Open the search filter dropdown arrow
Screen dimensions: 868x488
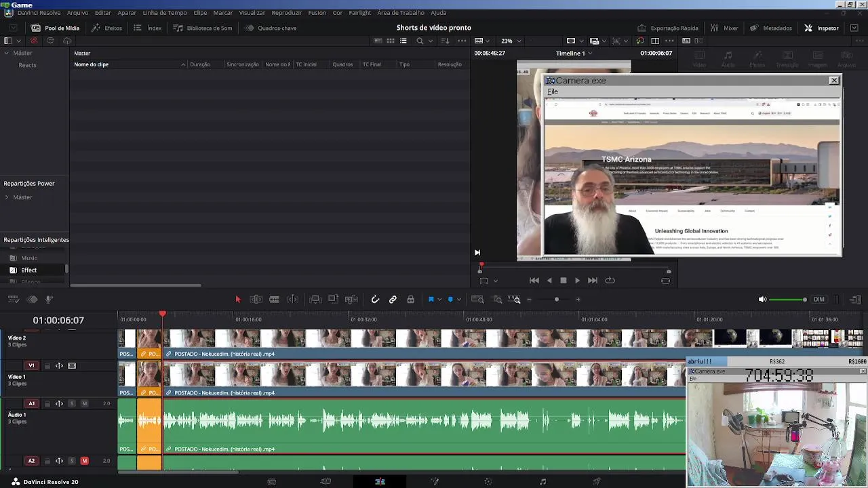[430, 41]
